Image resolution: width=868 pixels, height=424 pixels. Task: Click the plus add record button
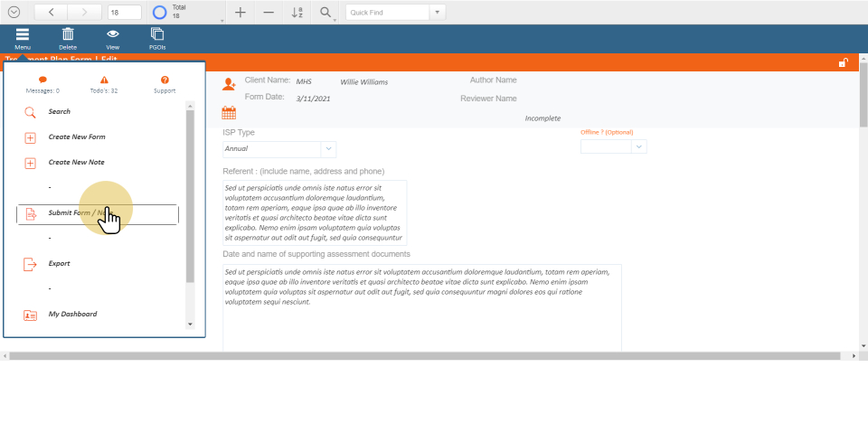coord(240,13)
